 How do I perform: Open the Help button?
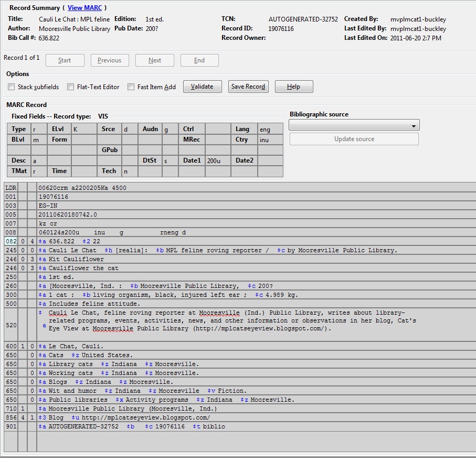point(294,87)
